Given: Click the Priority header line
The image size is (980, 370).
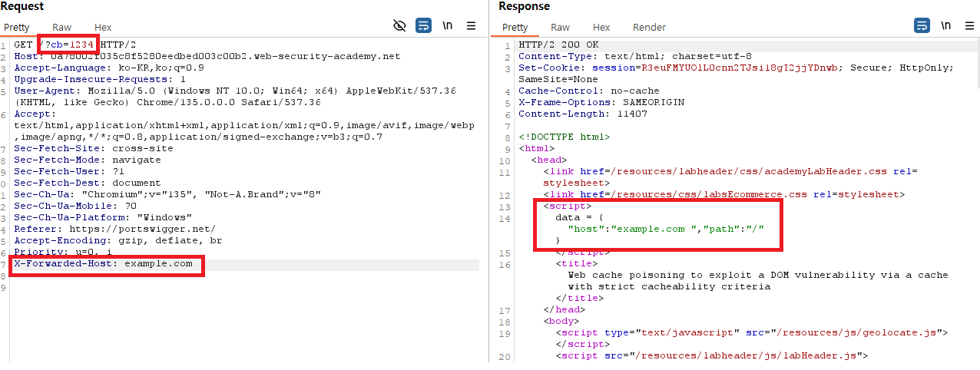Looking at the screenshot, I should point(63,252).
